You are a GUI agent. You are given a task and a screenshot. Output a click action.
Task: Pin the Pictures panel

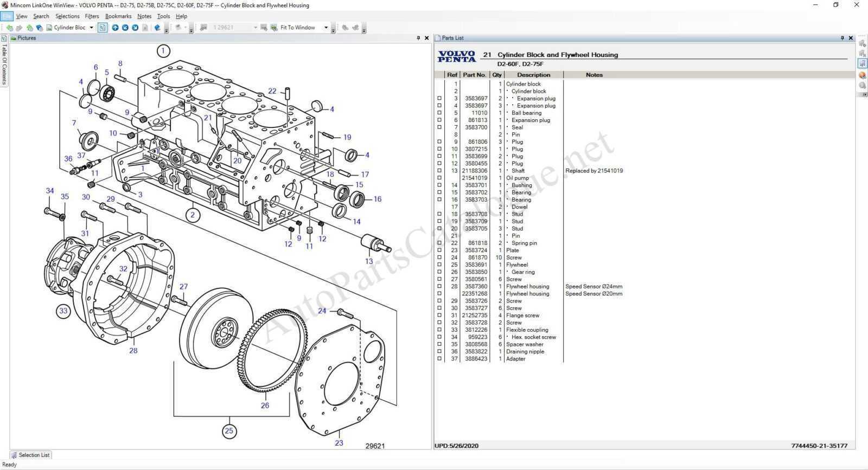point(418,38)
